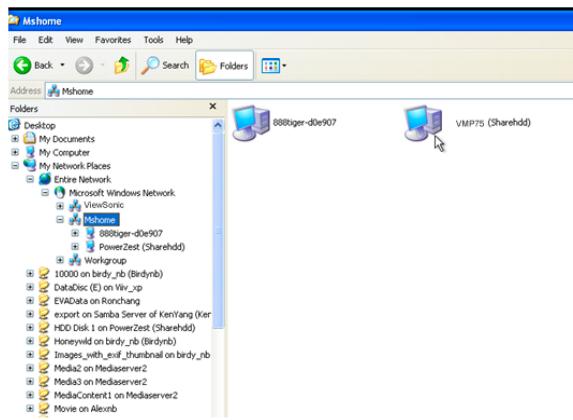The image size is (573, 420).
Task: Select the VMP75 (Sharehdd) computer icon
Action: [x=423, y=123]
